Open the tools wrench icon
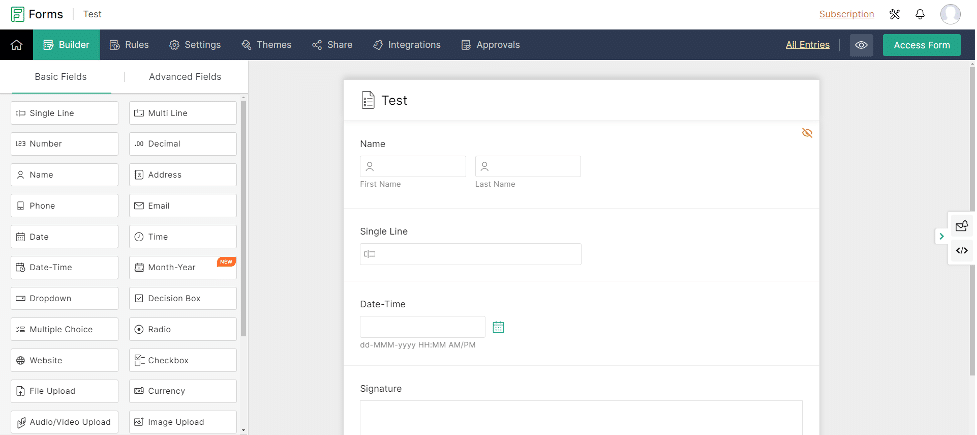 [895, 14]
